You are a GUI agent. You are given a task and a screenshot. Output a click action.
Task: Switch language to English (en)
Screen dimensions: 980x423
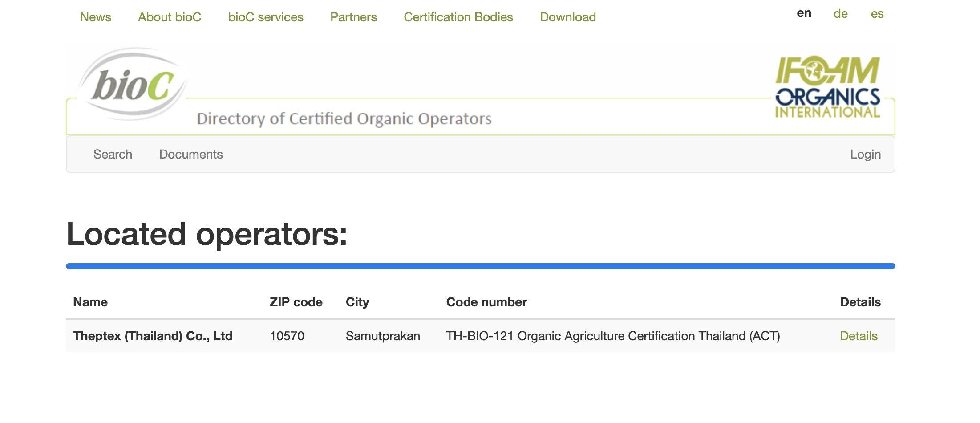point(804,13)
